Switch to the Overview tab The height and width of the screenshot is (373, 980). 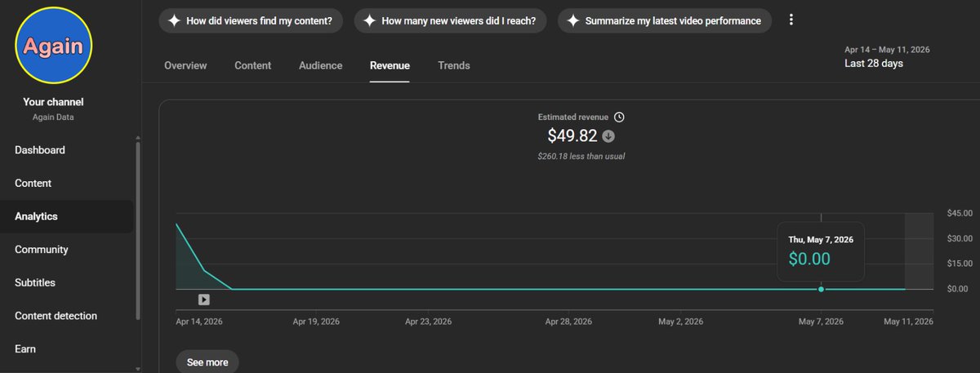(185, 65)
